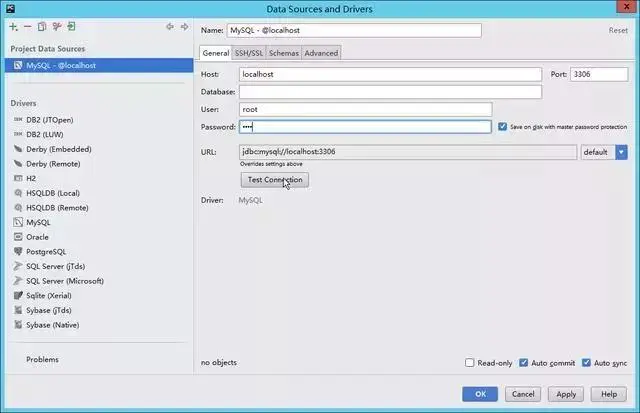The width and height of the screenshot is (640, 413).
Task: Choose the Derby (Remote) driver
Action: [53, 164]
